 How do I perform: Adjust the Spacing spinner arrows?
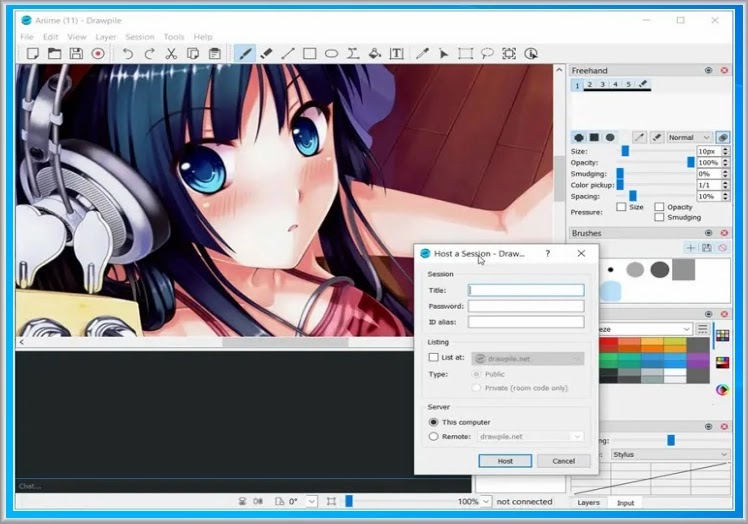(726, 196)
